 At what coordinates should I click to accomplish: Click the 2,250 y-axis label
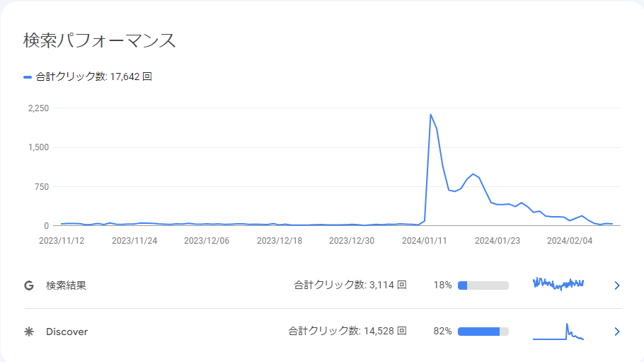pos(38,108)
